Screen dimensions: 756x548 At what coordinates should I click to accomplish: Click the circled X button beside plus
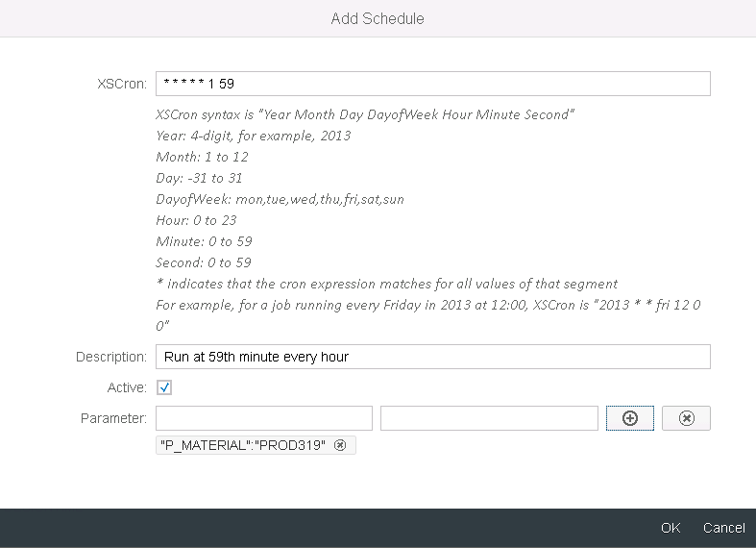point(686,418)
